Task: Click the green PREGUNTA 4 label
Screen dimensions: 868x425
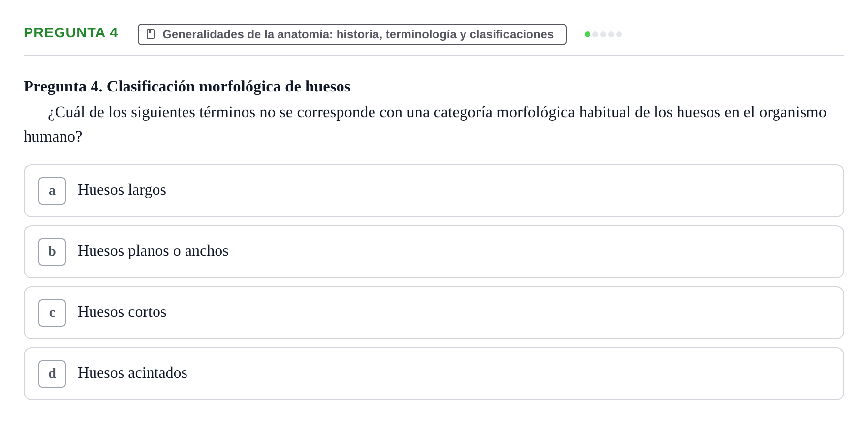Action: pyautogui.click(x=71, y=32)
